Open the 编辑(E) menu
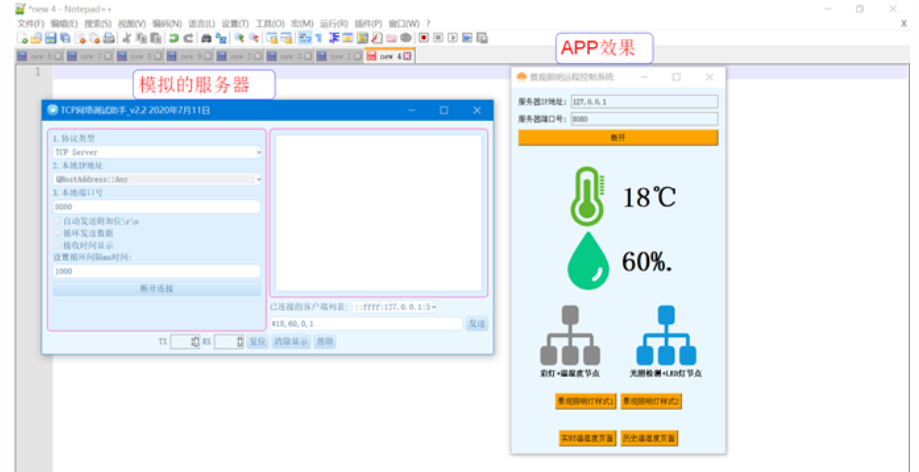The width and height of the screenshot is (919, 472). coord(64,23)
